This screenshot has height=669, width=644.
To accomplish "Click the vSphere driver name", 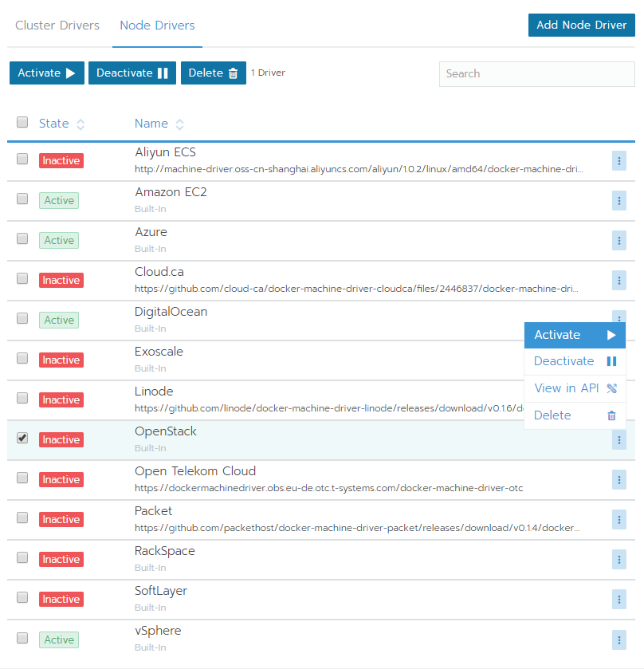I will point(158,631).
